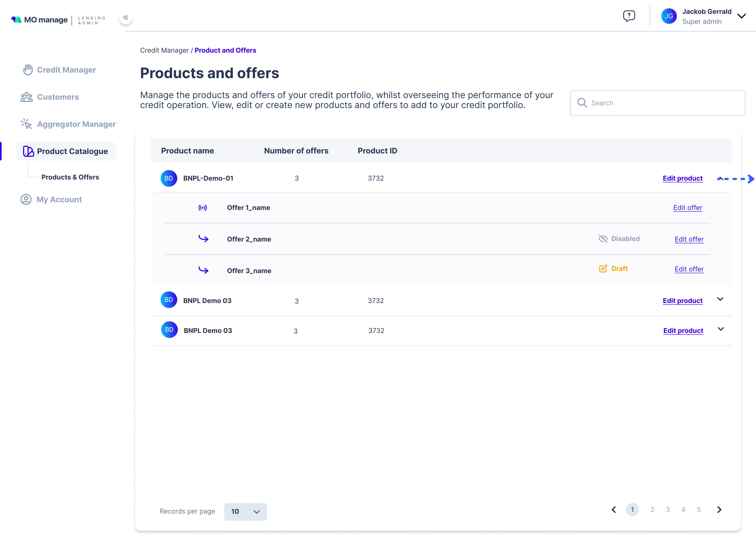Click Edit product for BNPL-Demo-01

tap(682, 178)
